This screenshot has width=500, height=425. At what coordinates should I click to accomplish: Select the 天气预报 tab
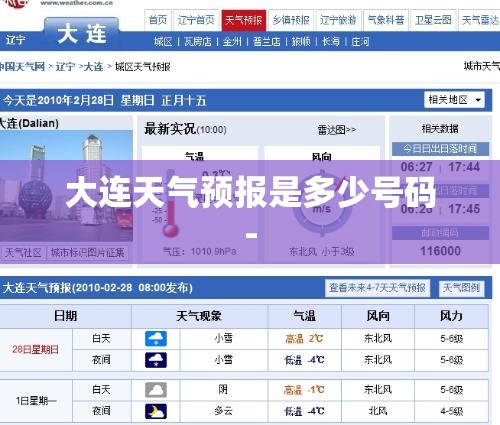244,20
